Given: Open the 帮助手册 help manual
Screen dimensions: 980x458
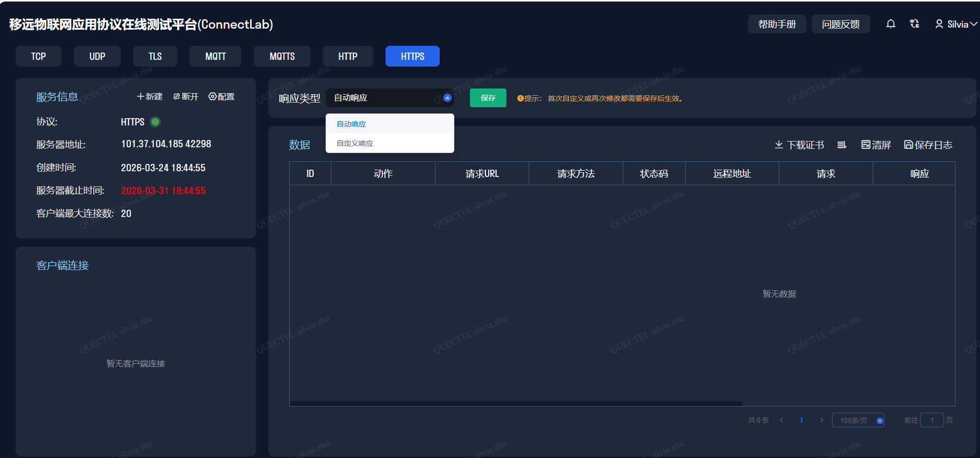Looking at the screenshot, I should point(777,24).
